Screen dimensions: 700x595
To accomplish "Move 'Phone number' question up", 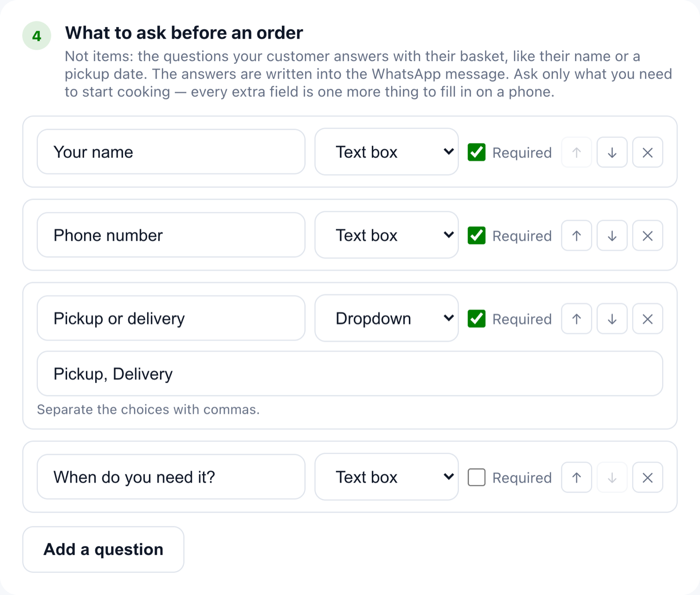I will tap(576, 235).
